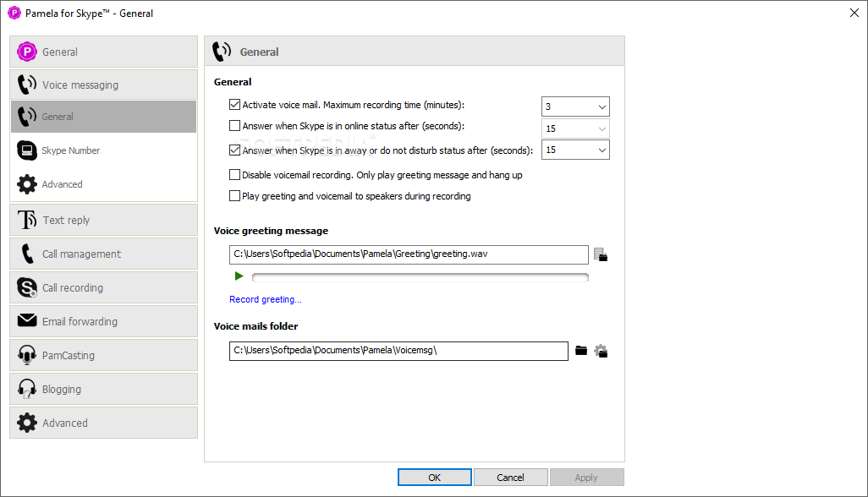
Task: Open Blogging section
Action: [x=103, y=389]
